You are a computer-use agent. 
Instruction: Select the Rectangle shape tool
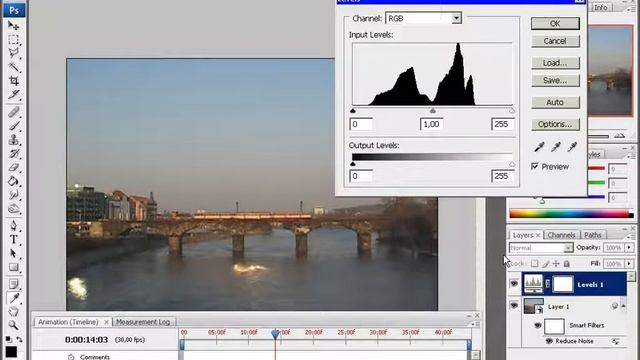pyautogui.click(x=13, y=267)
